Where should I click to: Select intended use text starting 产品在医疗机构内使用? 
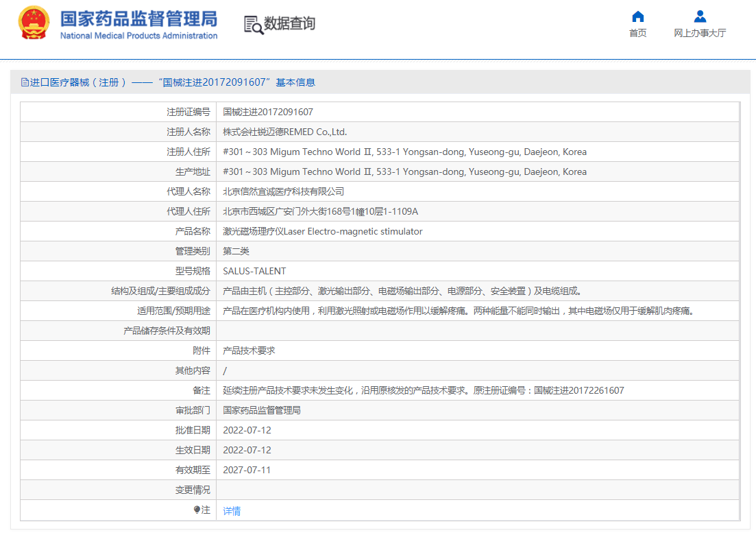coord(461,311)
